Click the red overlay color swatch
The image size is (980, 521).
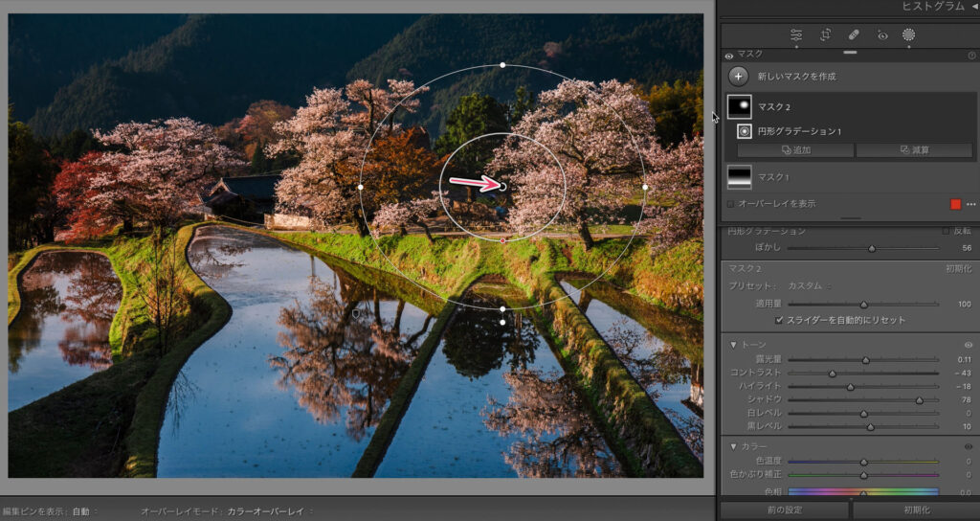click(x=955, y=204)
